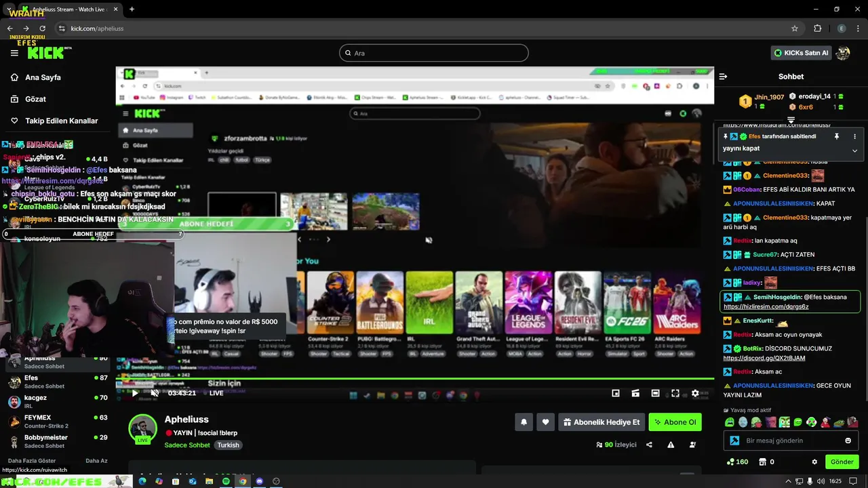Image resolution: width=868 pixels, height=488 pixels.
Task: Open Spotify from the taskbar
Action: (x=226, y=481)
